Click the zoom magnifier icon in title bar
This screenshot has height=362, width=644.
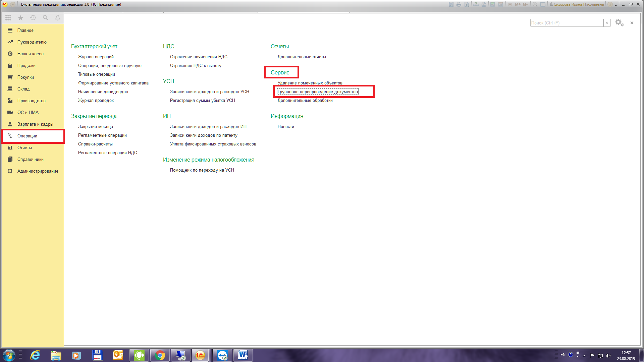click(x=535, y=4)
